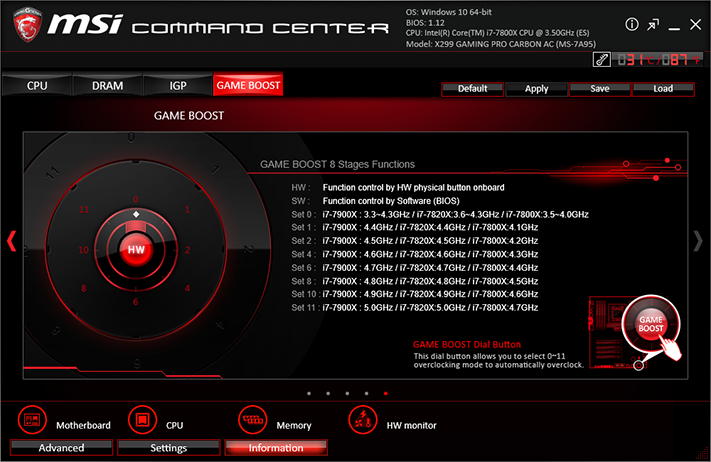
Task: Click the HW monitor label
Action: [x=411, y=425]
